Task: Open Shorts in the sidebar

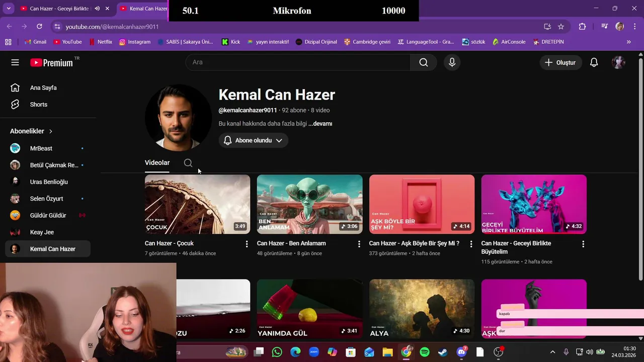Action: 48,105
